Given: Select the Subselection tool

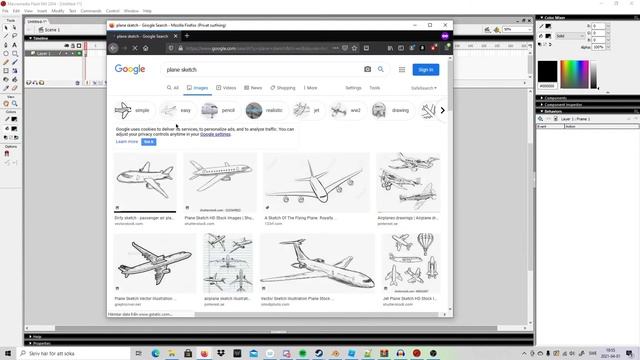Looking at the screenshot, I should coord(15,28).
